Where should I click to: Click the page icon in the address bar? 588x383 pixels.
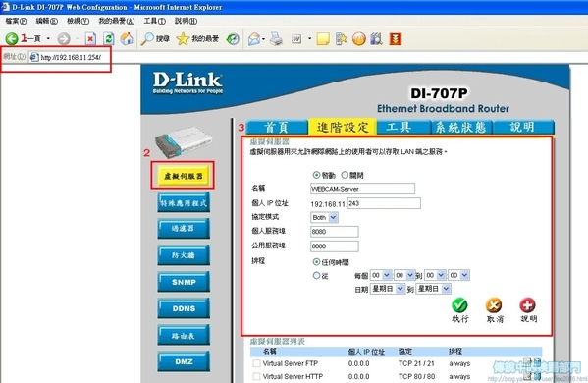click(x=33, y=57)
